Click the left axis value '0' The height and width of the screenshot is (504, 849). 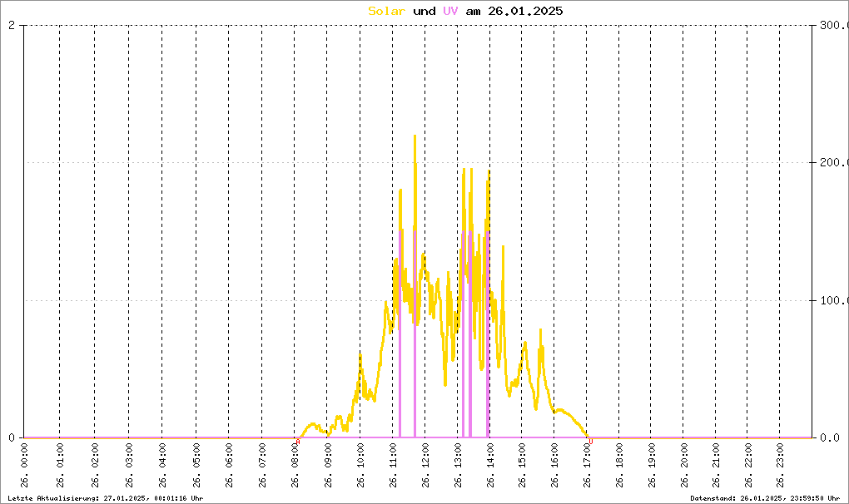(x=12, y=437)
